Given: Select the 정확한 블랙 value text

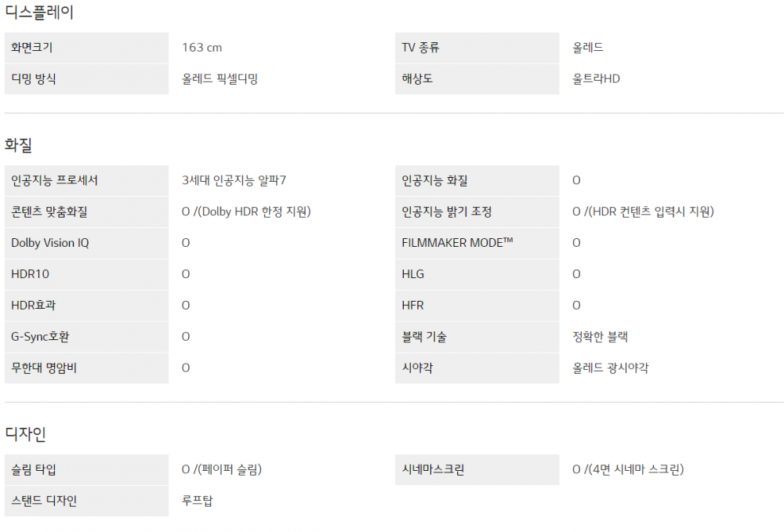Looking at the screenshot, I should (x=600, y=337).
